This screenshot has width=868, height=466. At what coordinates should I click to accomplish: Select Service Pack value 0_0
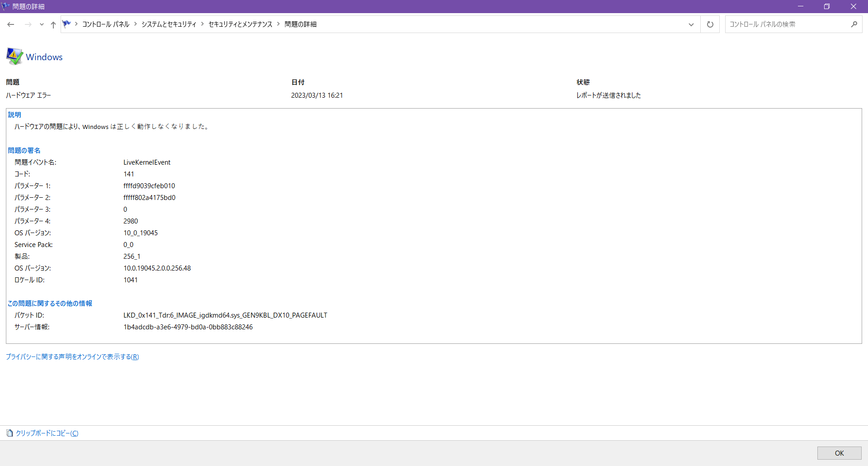[128, 245]
